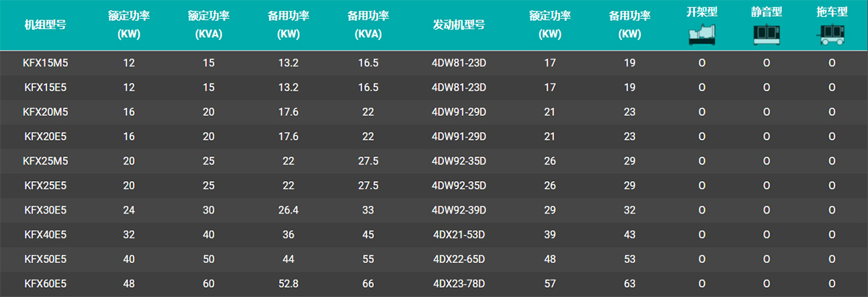Click the silent-type generator cabinet icon
Image resolution: width=868 pixels, height=297 pixels.
click(766, 35)
